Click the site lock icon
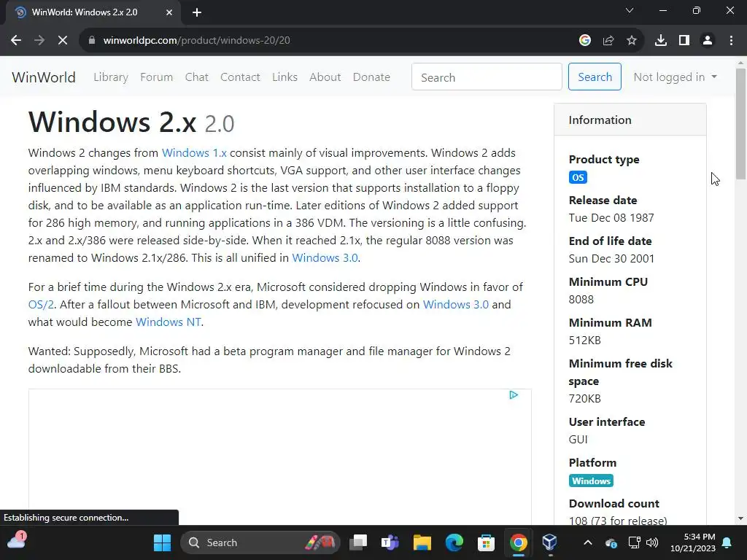 [x=92, y=41]
